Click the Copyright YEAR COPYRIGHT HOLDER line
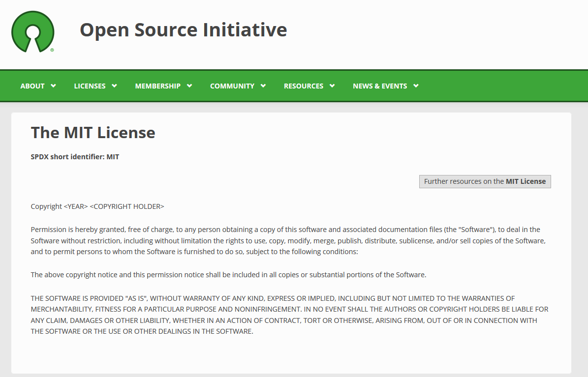The height and width of the screenshot is (377, 588). [97, 206]
